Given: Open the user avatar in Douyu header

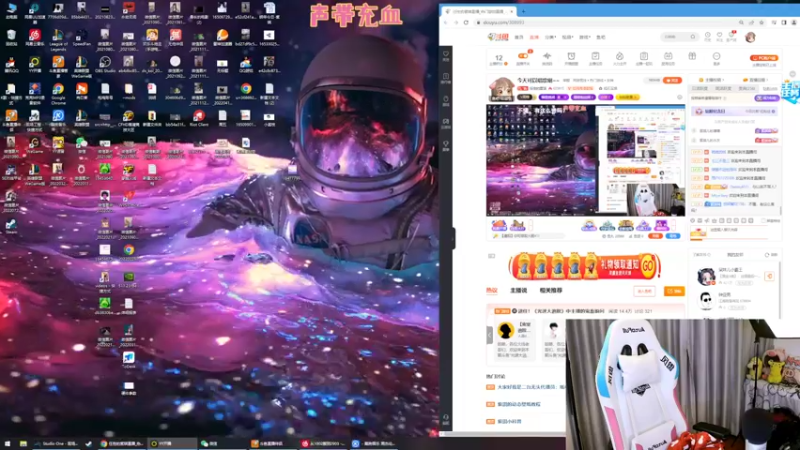Looking at the screenshot, I should 750,37.
